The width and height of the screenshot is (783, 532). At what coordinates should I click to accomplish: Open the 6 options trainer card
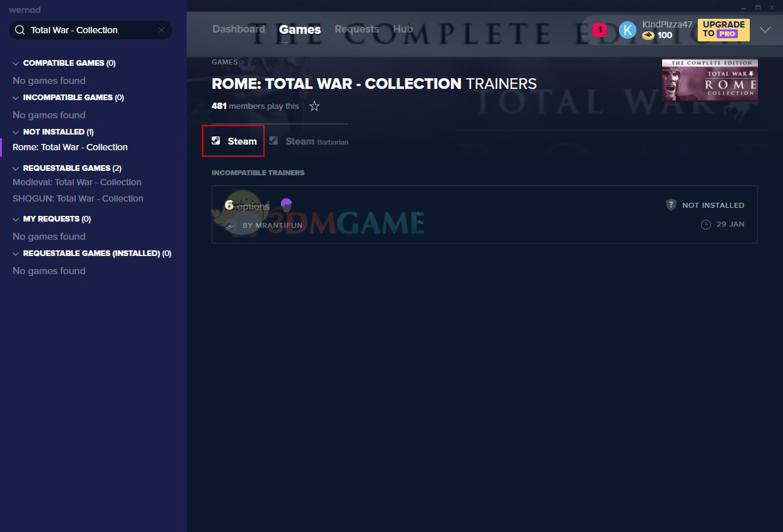tap(484, 214)
